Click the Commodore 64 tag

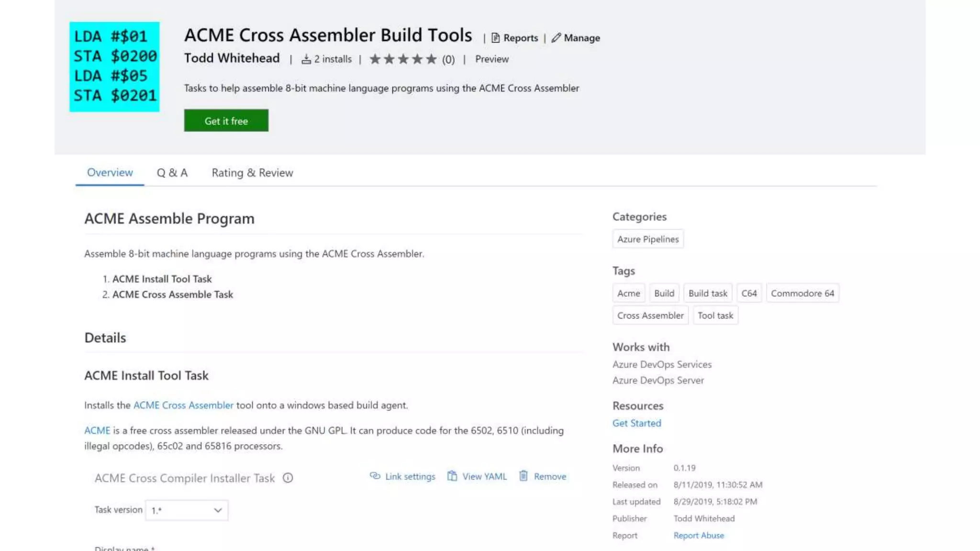[802, 293]
